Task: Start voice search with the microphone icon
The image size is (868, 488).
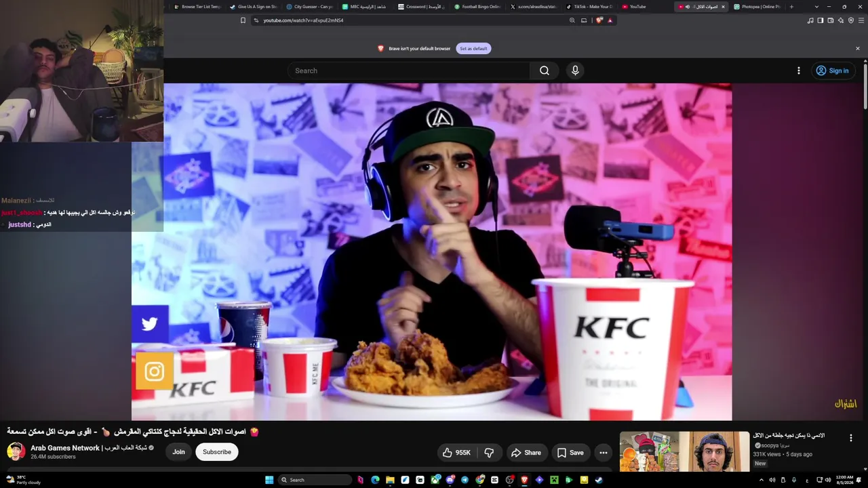Action: pyautogui.click(x=575, y=70)
